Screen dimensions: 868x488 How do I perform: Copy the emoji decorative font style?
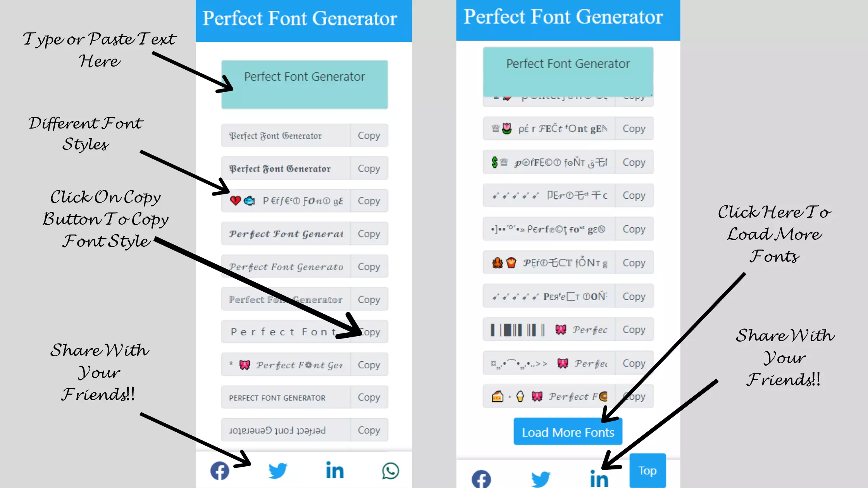point(369,201)
